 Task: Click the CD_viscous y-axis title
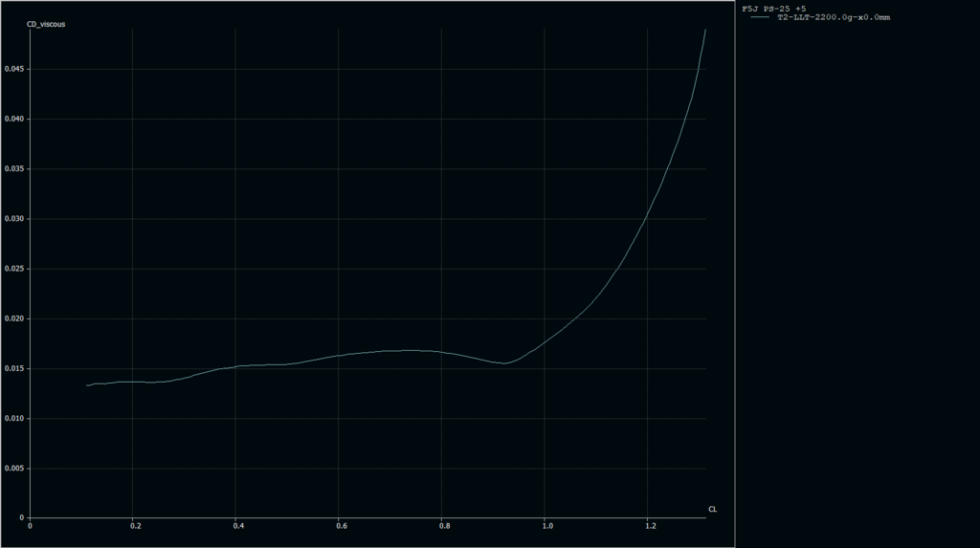[x=46, y=24]
